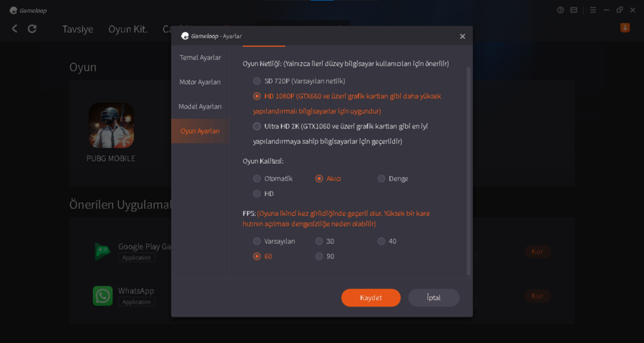
Task: Choose the Denge quality option
Action: pos(381,179)
